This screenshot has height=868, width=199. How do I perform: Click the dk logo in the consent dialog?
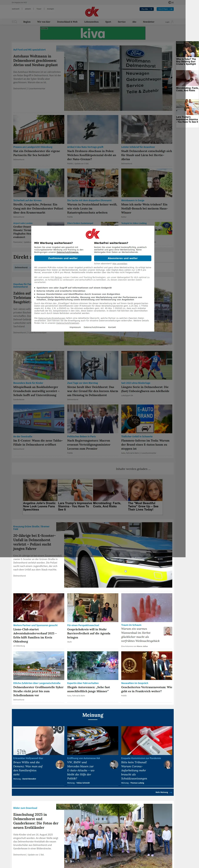(93, 234)
